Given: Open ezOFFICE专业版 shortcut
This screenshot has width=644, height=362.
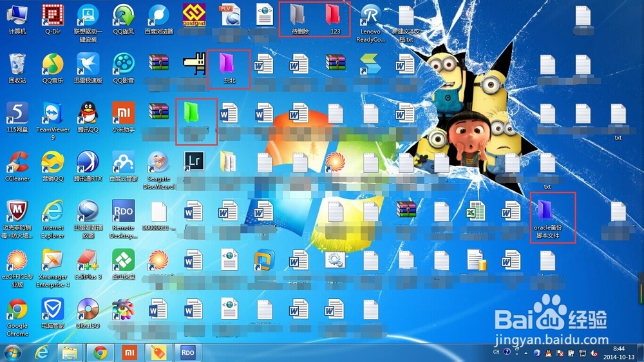Looking at the screenshot, I should point(17,269).
